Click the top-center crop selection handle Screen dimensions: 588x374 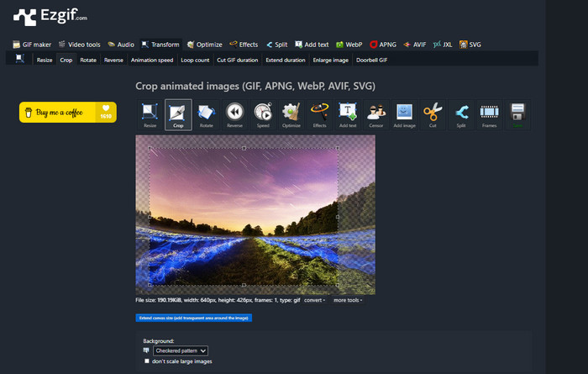click(x=244, y=148)
